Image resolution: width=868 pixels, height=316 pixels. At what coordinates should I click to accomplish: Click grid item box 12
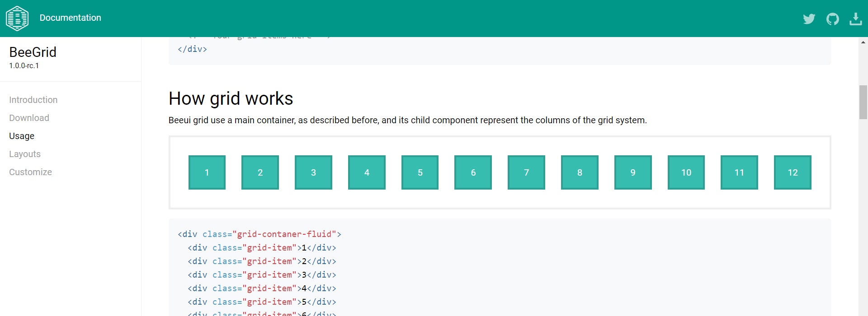click(x=793, y=172)
